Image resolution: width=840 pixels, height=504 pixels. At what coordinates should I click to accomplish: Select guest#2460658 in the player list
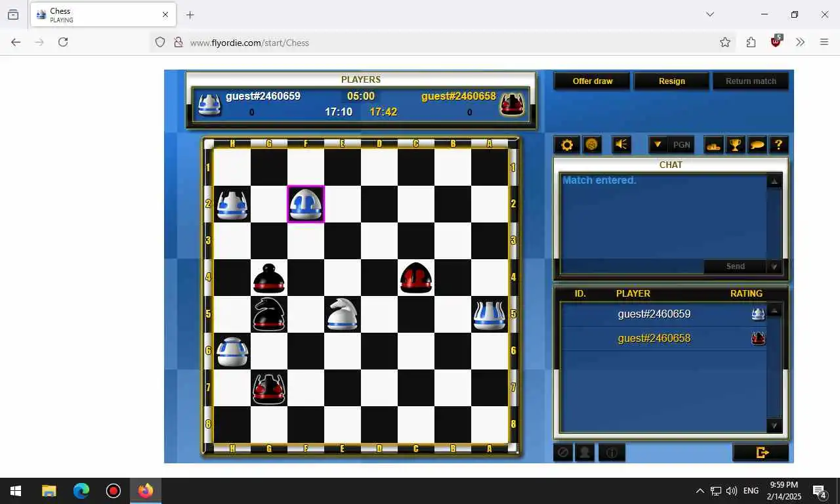tap(663, 339)
